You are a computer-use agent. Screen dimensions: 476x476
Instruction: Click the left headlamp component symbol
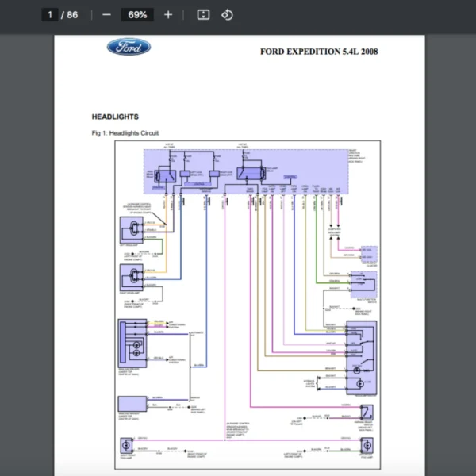[x=132, y=230]
